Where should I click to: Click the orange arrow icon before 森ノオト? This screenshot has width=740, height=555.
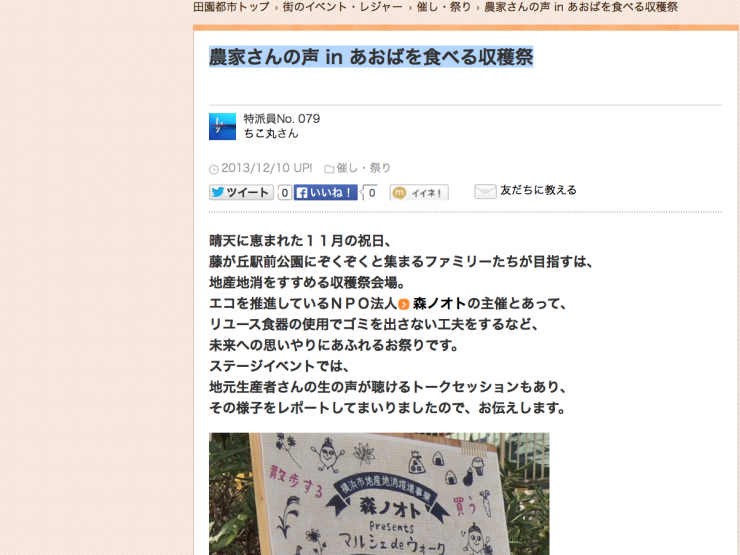click(404, 304)
